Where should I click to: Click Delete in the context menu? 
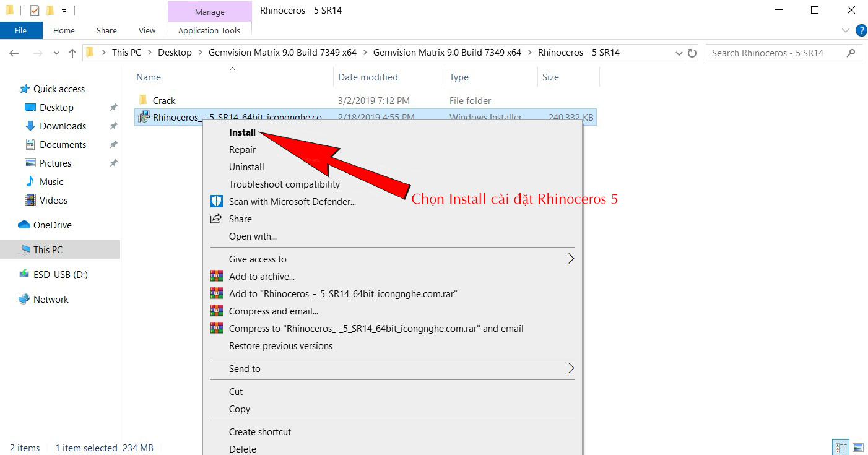pos(243,449)
